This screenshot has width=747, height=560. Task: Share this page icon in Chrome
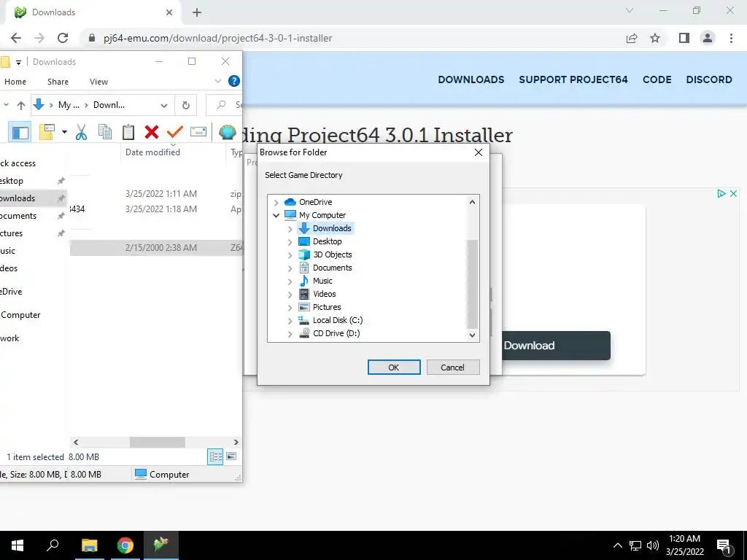click(x=632, y=38)
